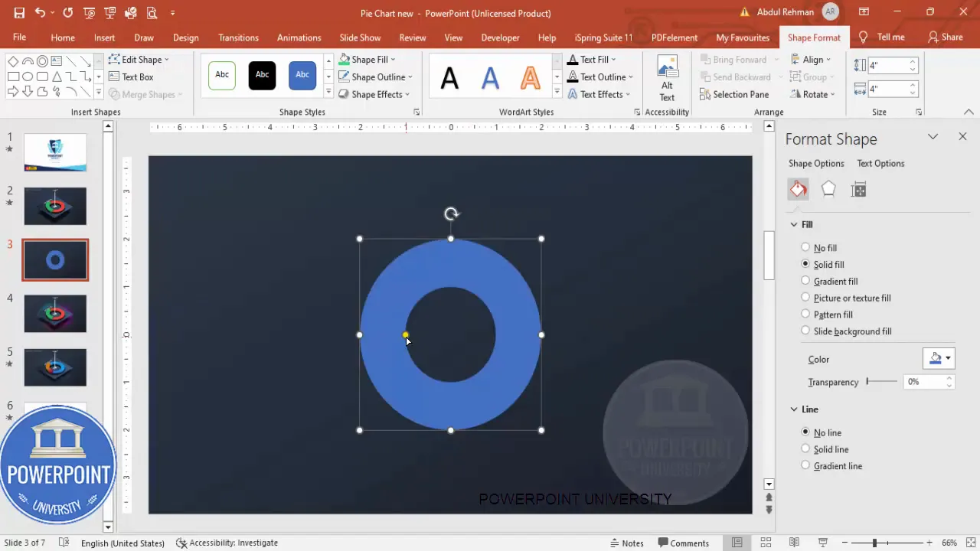Click the Text Box button
The height and width of the screenshot is (551, 980).
(x=131, y=77)
